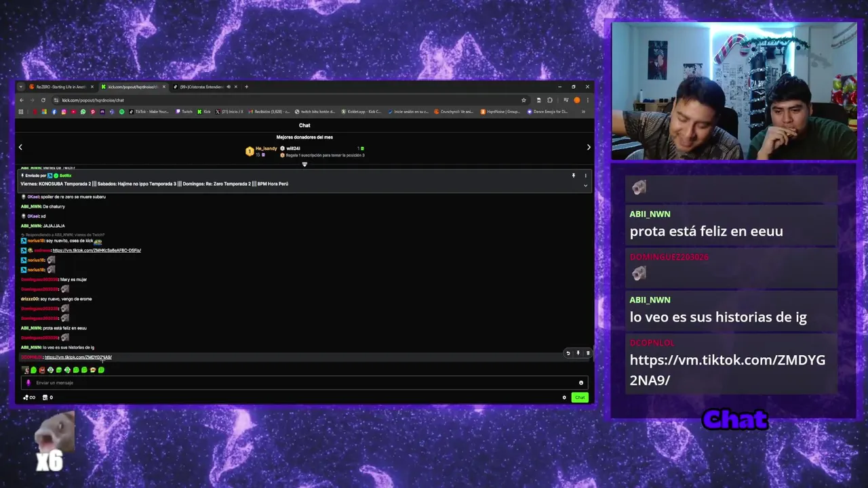Open the Spotify bookmark icon
This screenshot has height=488, width=868.
(122, 112)
